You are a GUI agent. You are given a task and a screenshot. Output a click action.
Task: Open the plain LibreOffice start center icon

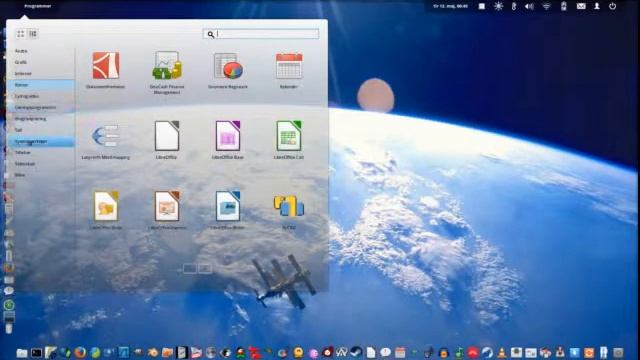click(167, 140)
